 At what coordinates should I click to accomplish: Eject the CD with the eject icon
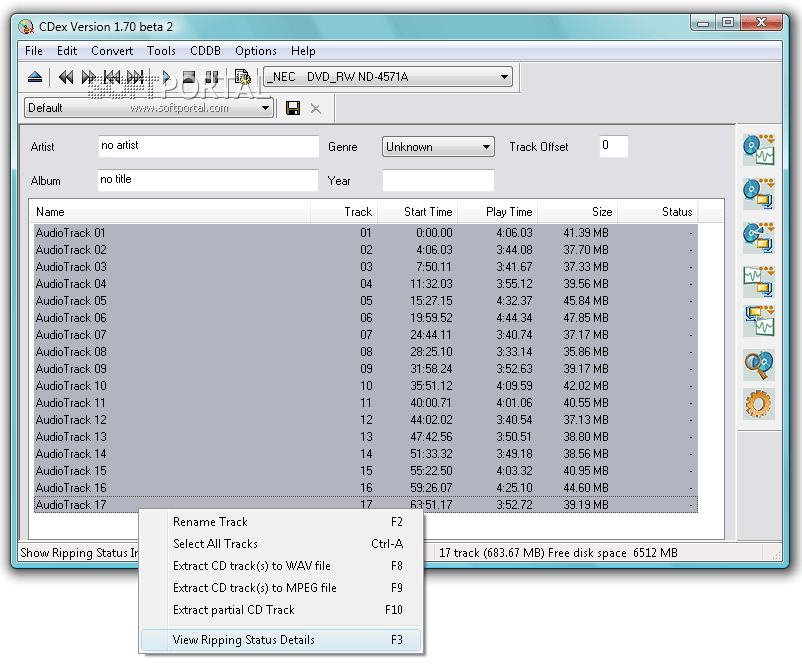click(35, 77)
